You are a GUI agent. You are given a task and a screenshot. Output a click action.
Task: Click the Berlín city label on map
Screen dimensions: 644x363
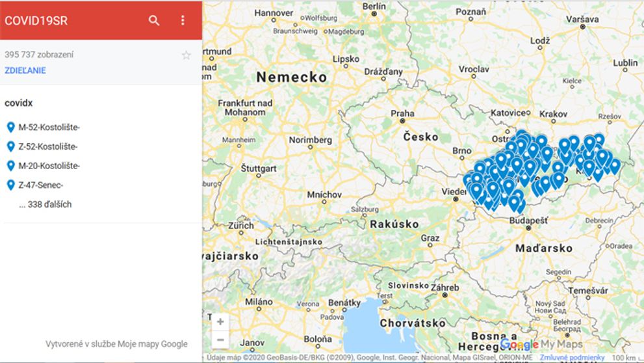point(374,6)
